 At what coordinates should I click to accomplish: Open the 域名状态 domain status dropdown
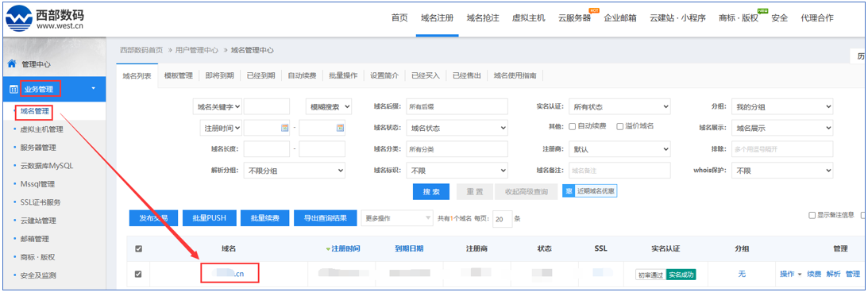tap(457, 128)
